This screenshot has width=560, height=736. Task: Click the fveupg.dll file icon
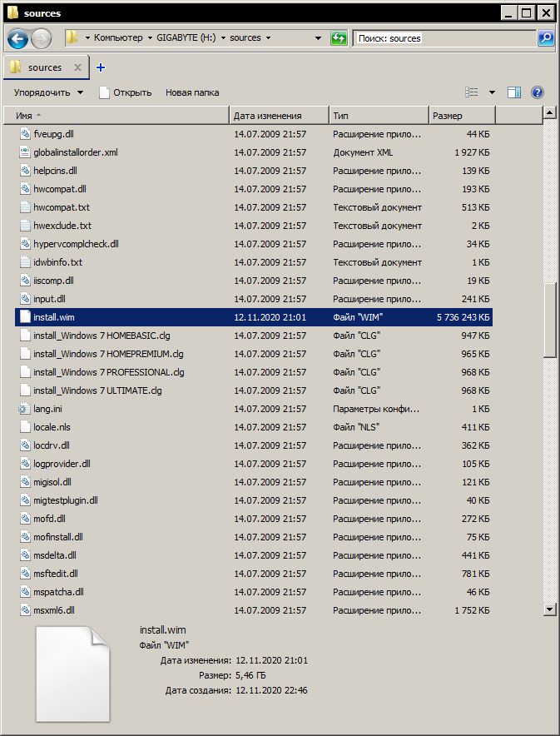25,134
